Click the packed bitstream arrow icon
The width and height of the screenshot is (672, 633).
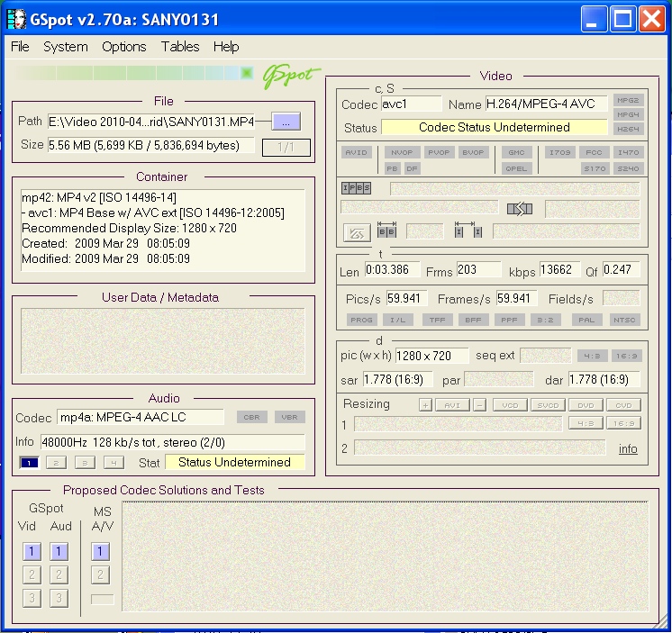[520, 209]
